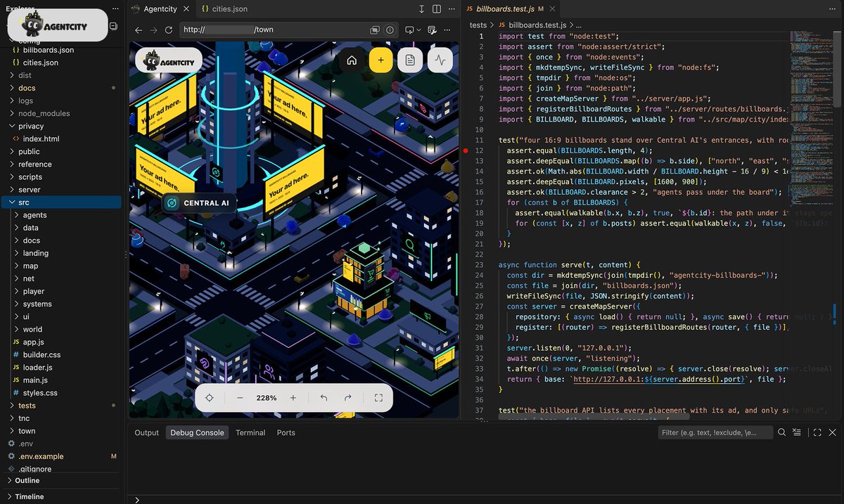Switch to the Terminal panel tab
The image size is (844, 504).
pos(250,433)
